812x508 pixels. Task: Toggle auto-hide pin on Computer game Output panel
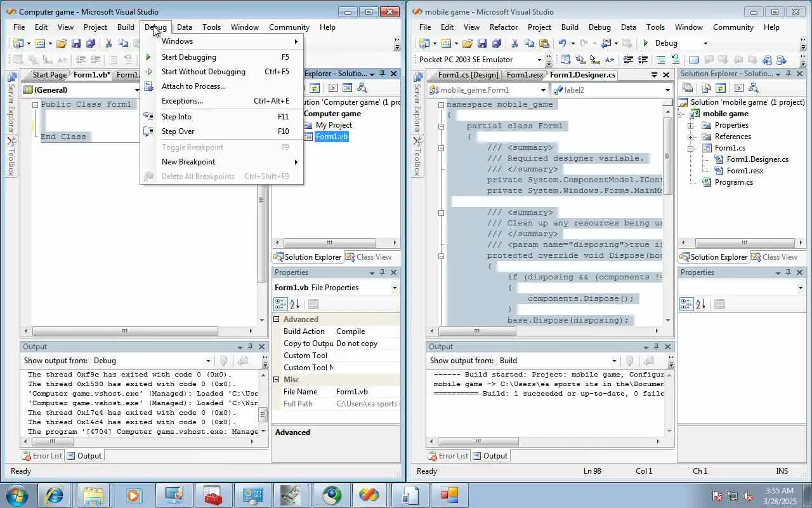pos(250,347)
